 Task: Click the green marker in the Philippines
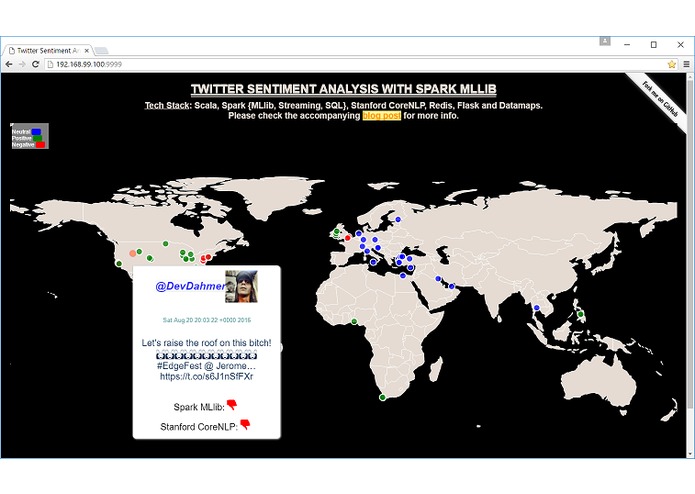[x=581, y=314]
